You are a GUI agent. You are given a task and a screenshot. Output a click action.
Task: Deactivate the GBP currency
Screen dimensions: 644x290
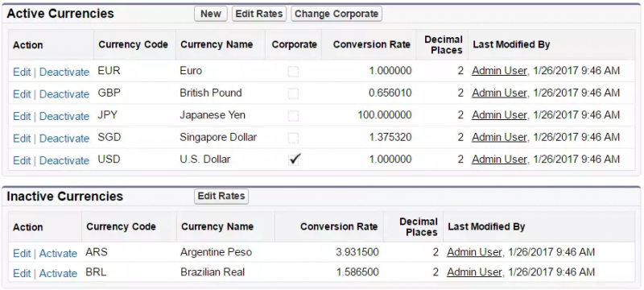point(64,94)
